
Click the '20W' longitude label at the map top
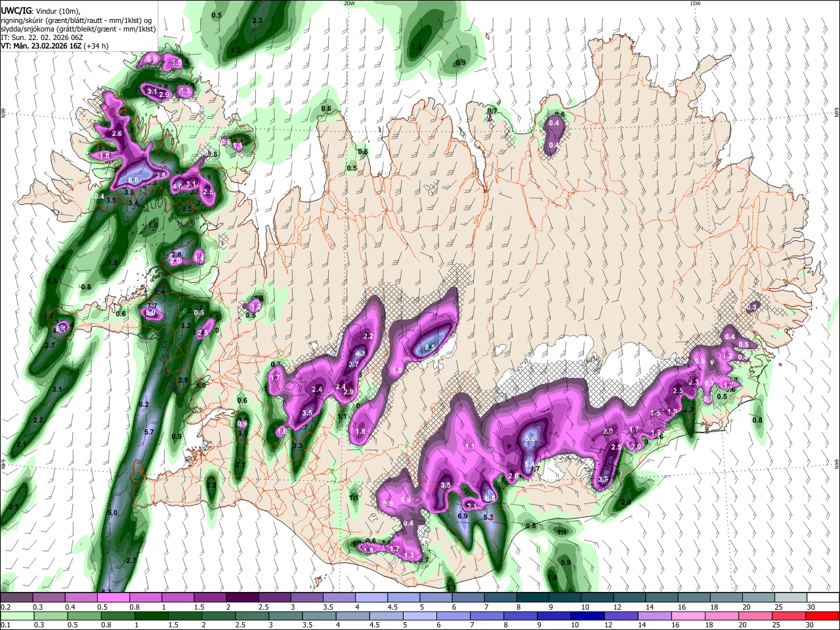tap(348, 3)
